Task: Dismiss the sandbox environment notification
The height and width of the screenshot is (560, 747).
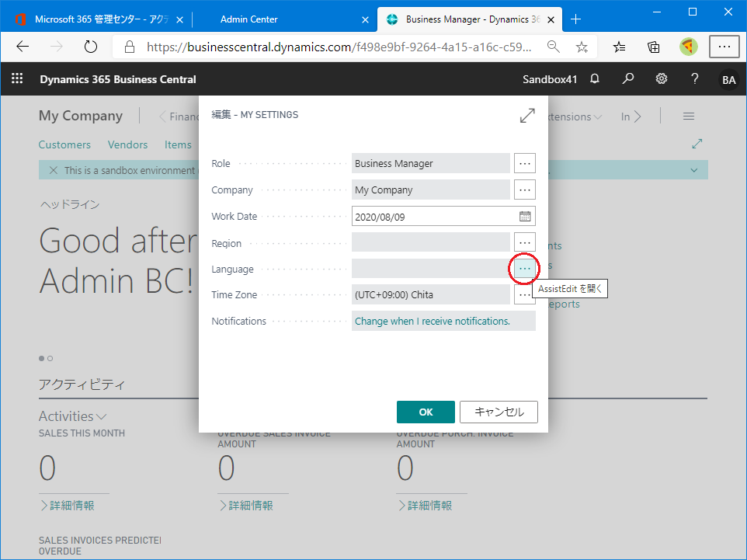Action: click(54, 170)
